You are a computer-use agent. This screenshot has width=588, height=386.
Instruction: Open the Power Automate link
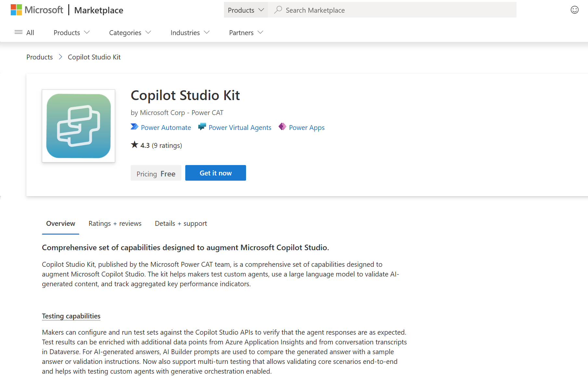click(x=166, y=128)
